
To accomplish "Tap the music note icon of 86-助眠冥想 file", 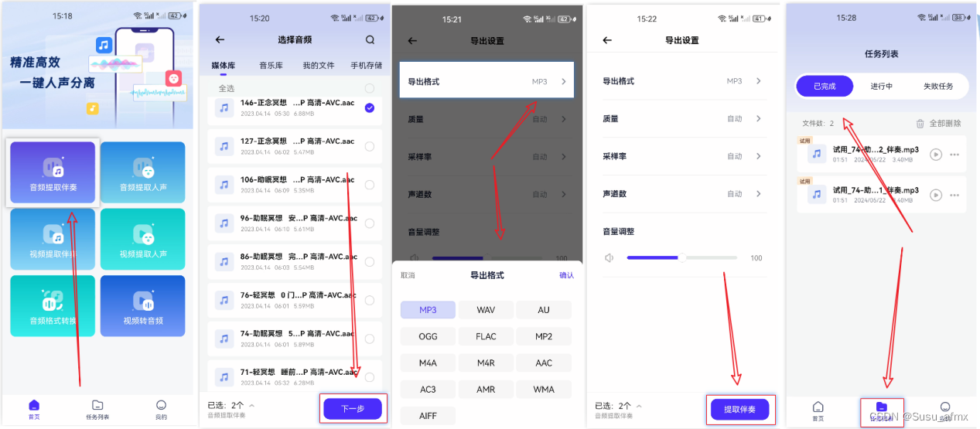I will tap(224, 261).
